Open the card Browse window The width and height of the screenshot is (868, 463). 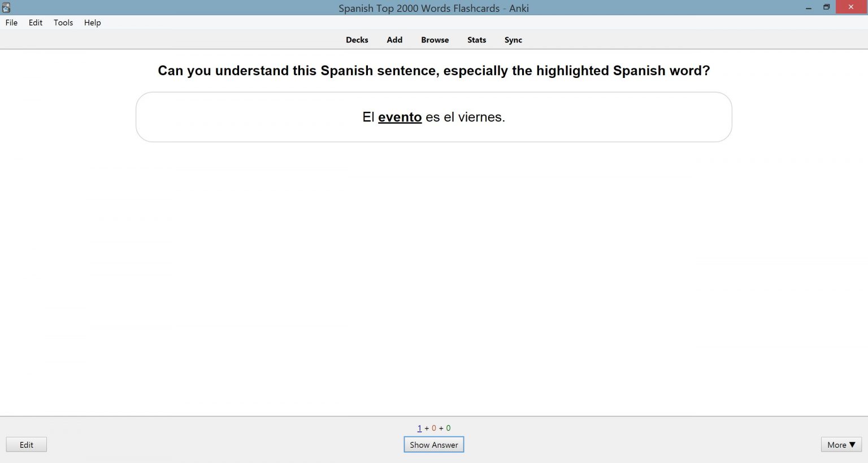[x=435, y=40]
